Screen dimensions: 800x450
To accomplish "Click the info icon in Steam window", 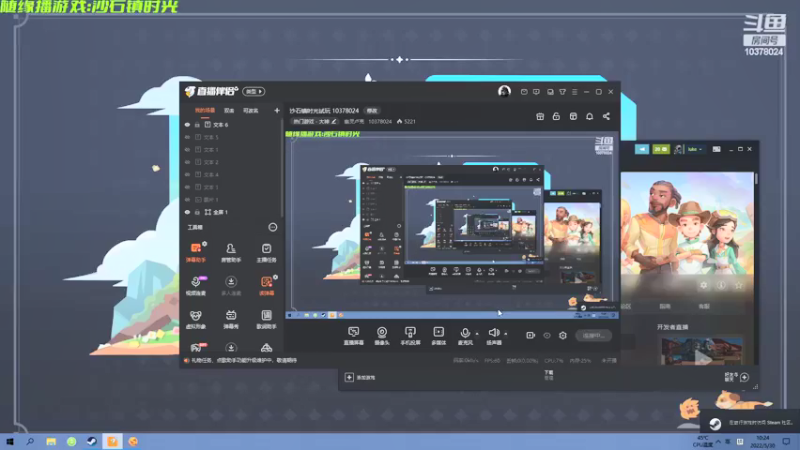I will tap(721, 285).
